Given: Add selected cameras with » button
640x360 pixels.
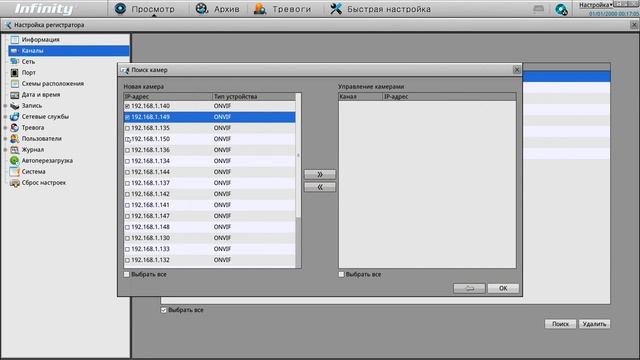Looking at the screenshot, I should click(320, 174).
